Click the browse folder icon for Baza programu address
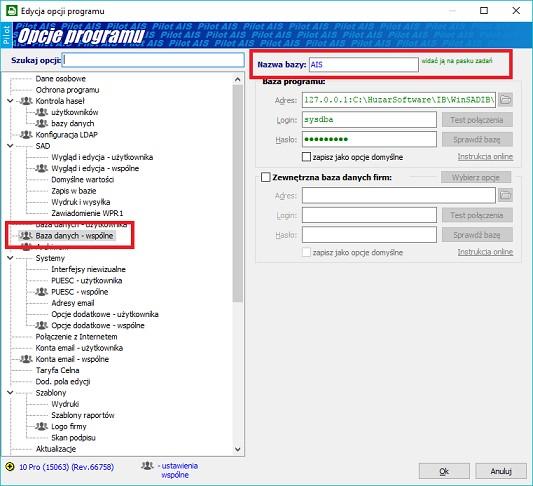Screen dimensions: 533x486 (x=505, y=100)
